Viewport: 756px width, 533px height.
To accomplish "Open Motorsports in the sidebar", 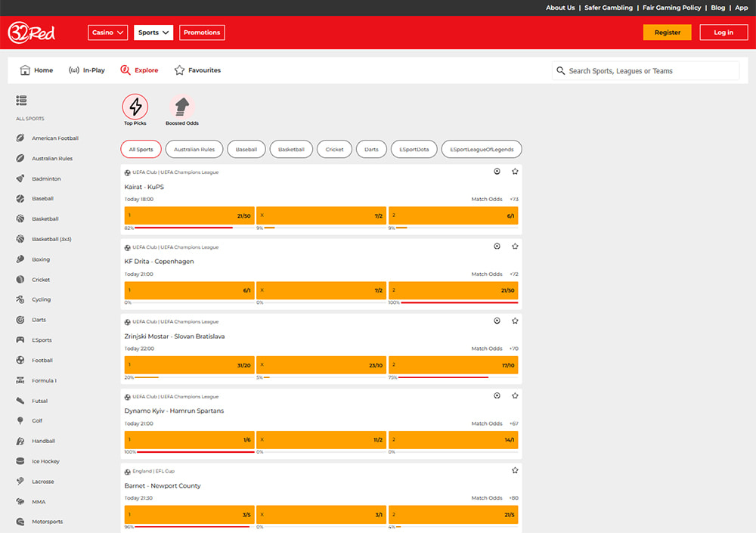I will [x=39, y=522].
